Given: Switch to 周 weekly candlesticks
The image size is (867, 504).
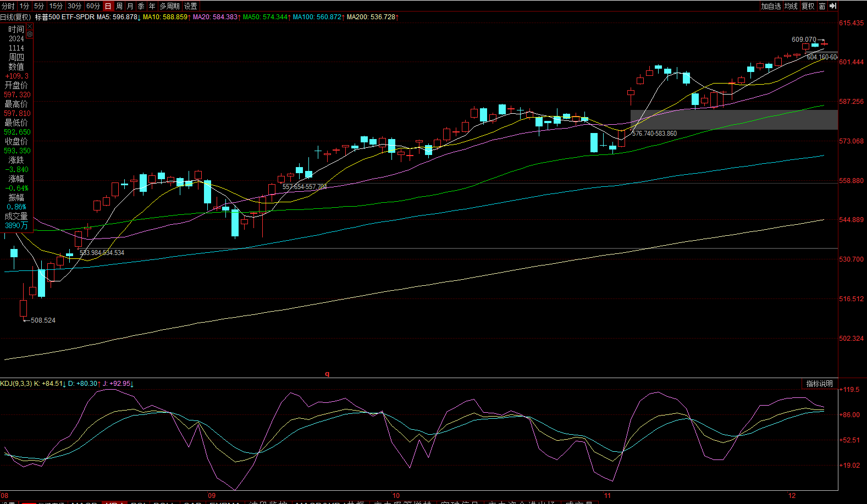Looking at the screenshot, I should [x=119, y=6].
